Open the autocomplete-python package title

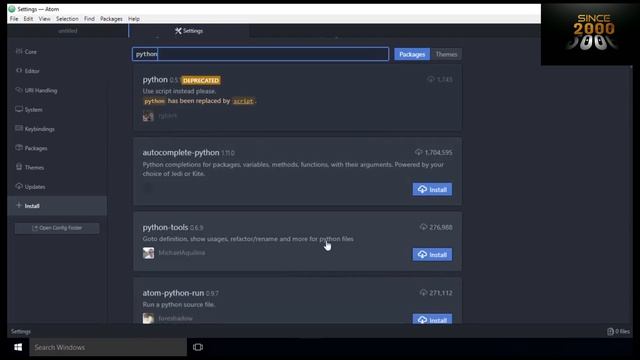pos(181,152)
